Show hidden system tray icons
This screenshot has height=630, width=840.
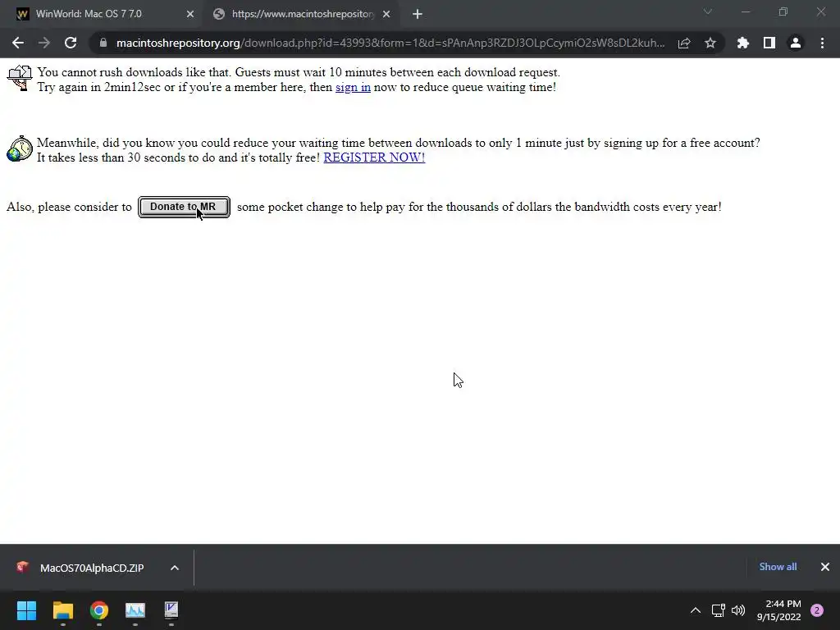(x=696, y=610)
